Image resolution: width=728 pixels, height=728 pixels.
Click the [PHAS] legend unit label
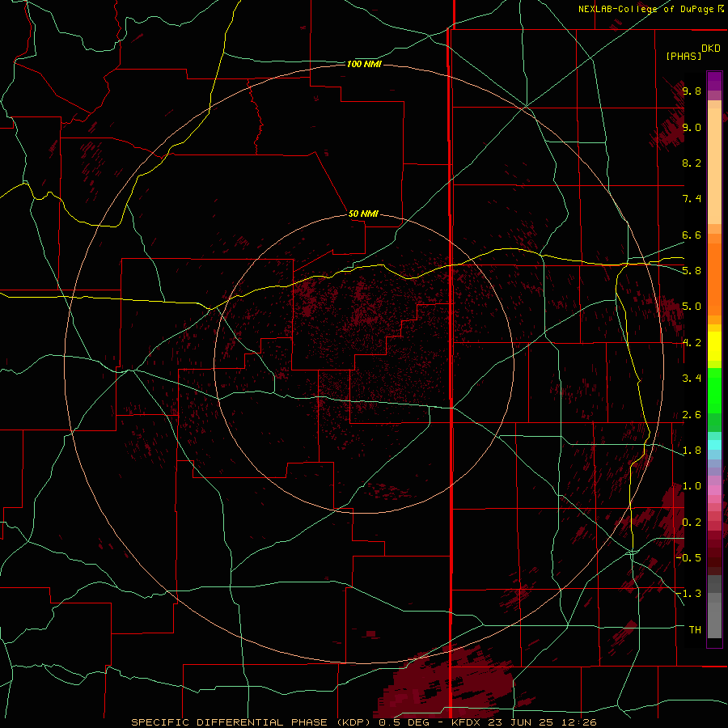[x=684, y=56]
